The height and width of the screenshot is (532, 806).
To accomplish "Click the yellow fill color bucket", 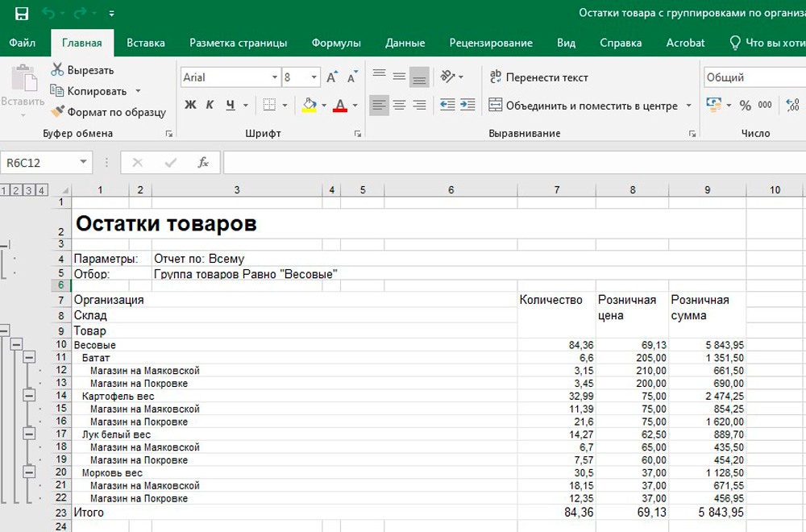I will [310, 105].
